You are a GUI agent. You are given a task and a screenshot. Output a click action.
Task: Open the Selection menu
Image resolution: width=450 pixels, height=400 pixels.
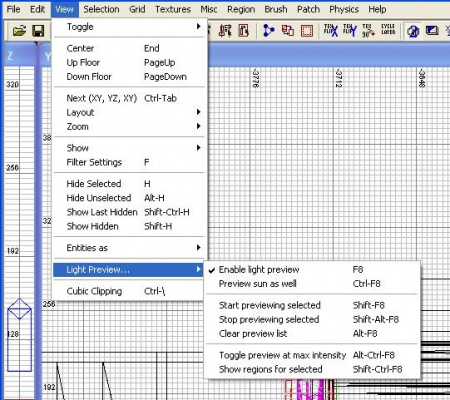pos(101,9)
